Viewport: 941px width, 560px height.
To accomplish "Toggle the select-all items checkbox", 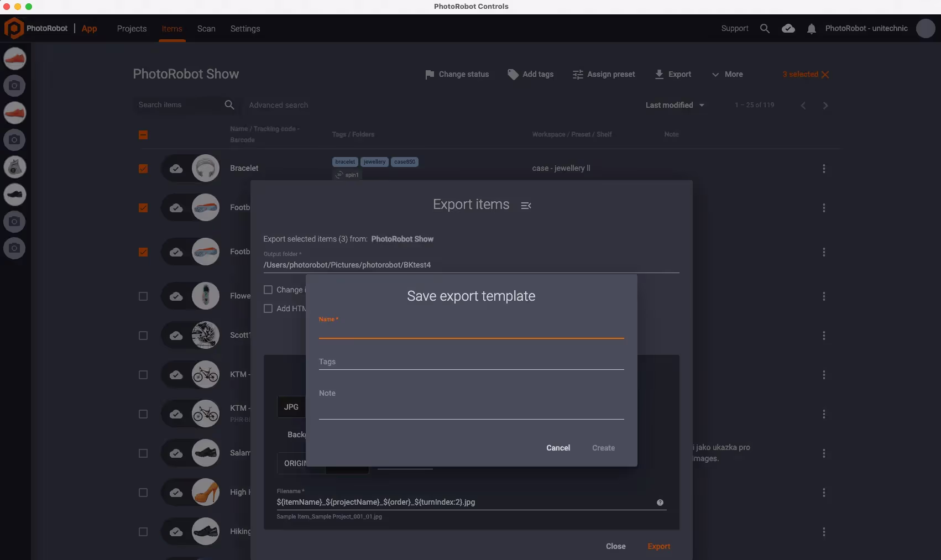I will tap(143, 135).
